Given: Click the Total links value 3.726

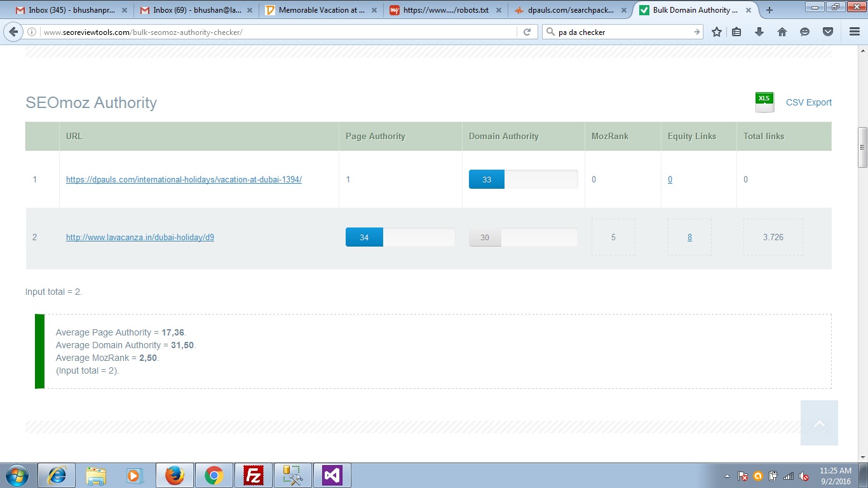Looking at the screenshot, I should (773, 237).
